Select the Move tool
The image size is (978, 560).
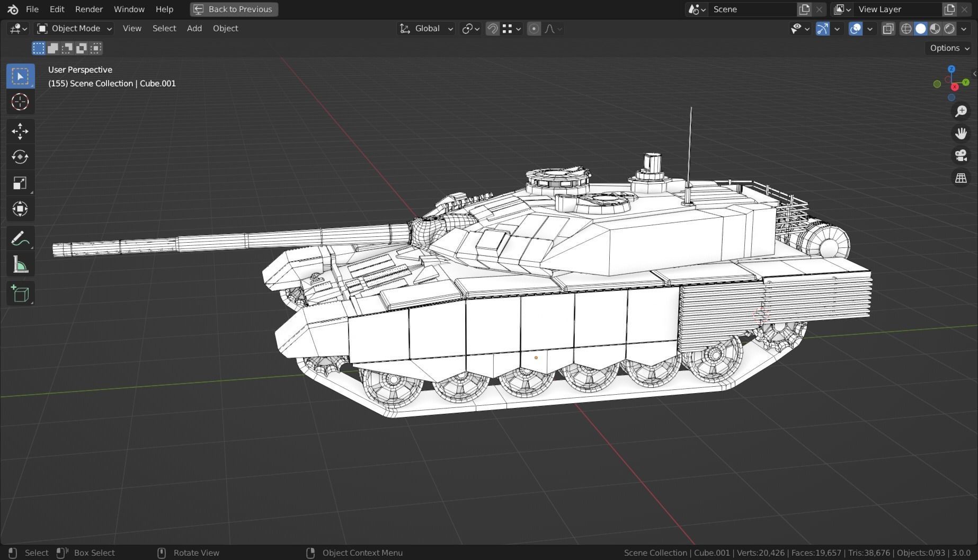point(20,131)
